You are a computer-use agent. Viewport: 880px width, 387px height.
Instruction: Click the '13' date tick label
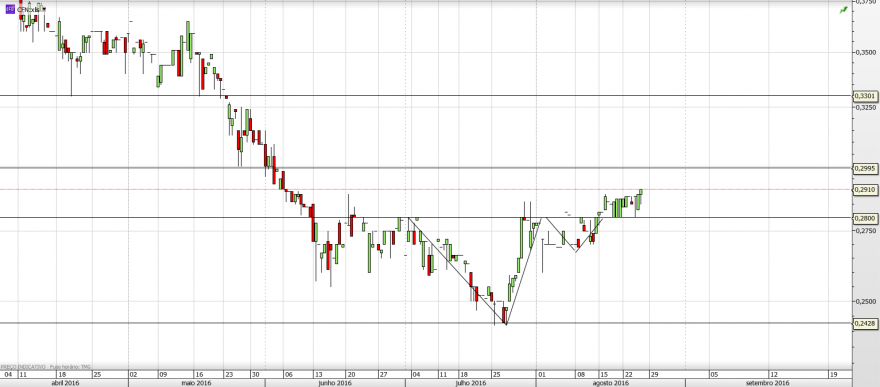click(318, 374)
